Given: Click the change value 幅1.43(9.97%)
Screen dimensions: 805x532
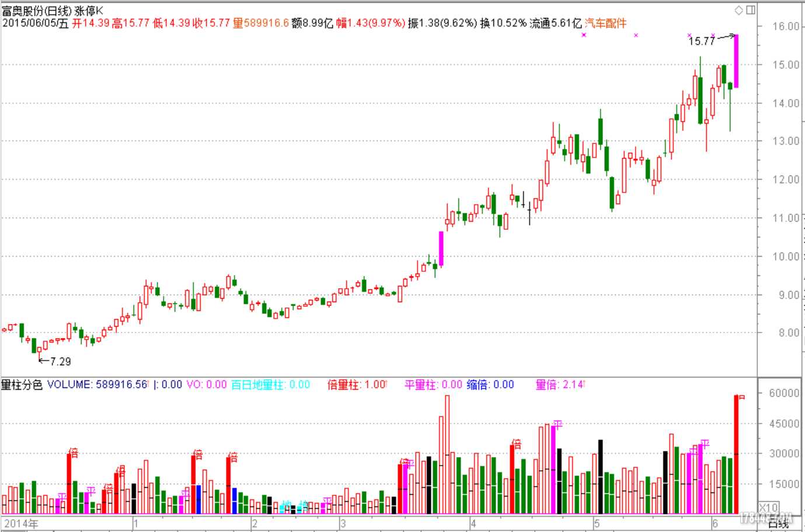Looking at the screenshot, I should [371, 23].
